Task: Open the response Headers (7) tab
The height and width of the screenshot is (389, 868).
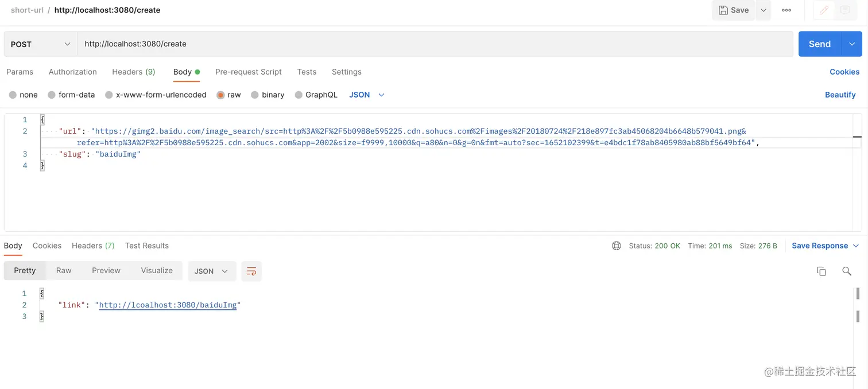Action: [x=93, y=246]
